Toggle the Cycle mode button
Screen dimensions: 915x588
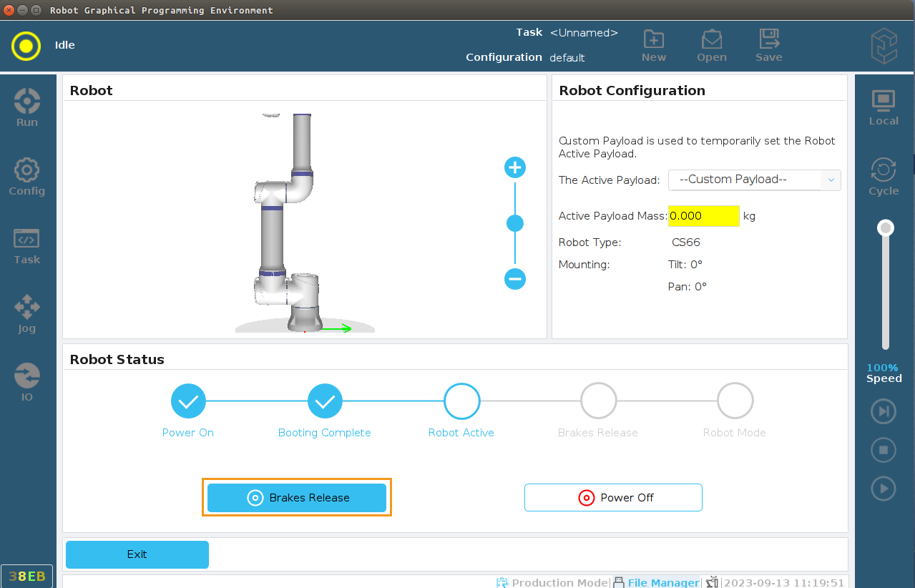click(x=884, y=177)
